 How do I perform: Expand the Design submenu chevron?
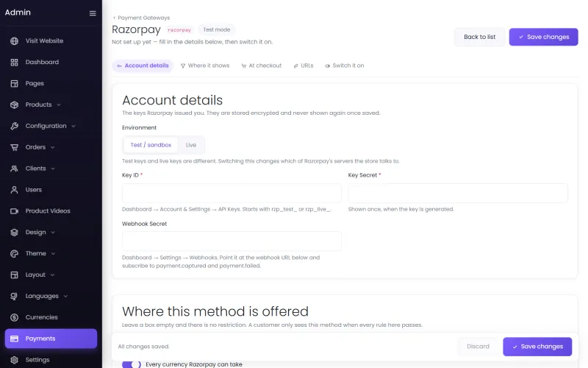[x=53, y=233]
